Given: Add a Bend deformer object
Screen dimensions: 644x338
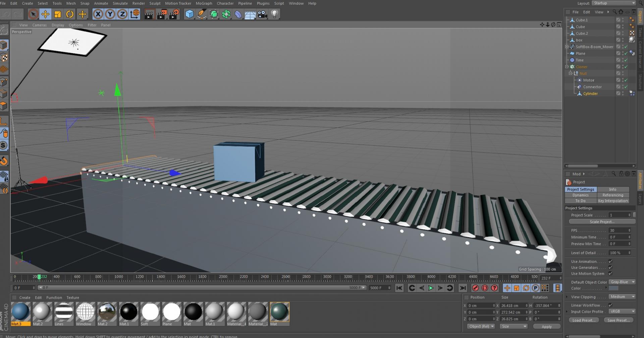Looking at the screenshot, I should 238,14.
